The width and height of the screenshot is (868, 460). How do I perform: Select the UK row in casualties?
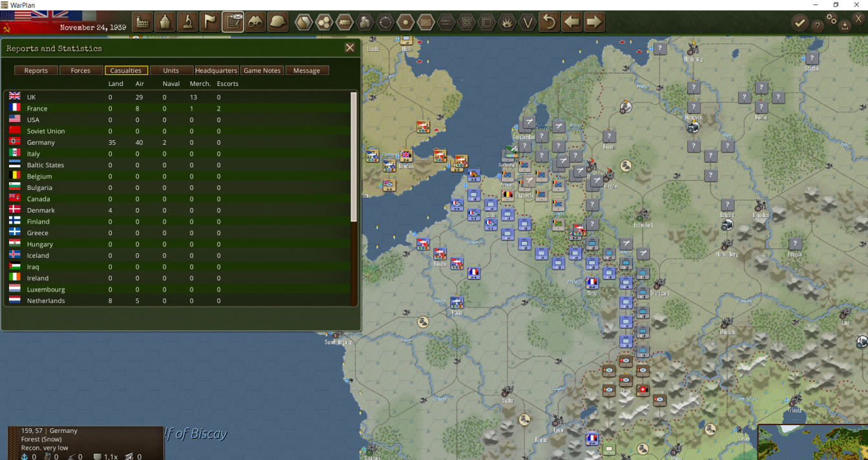178,97
